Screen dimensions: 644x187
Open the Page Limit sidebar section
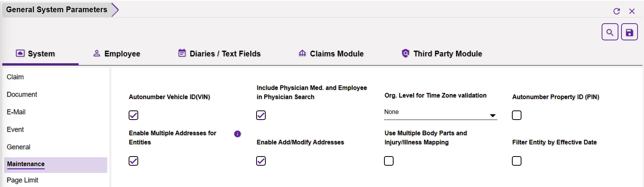point(23,180)
